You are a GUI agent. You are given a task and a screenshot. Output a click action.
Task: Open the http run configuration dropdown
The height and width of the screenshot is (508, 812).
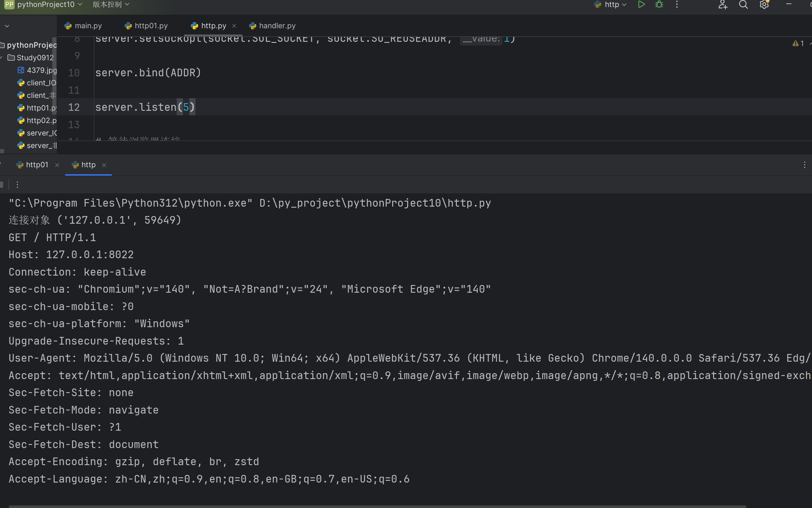click(610, 5)
